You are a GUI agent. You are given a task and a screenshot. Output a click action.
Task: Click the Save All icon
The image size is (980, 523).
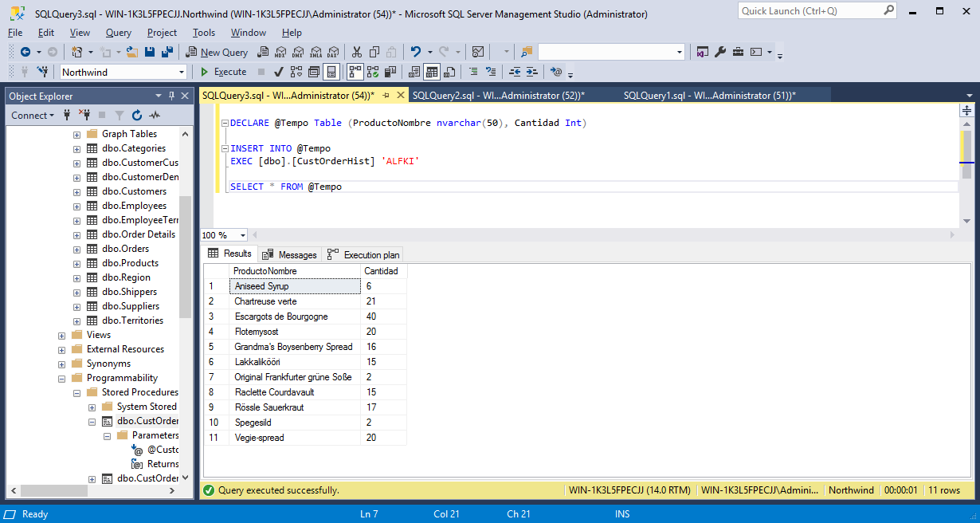[x=167, y=52]
